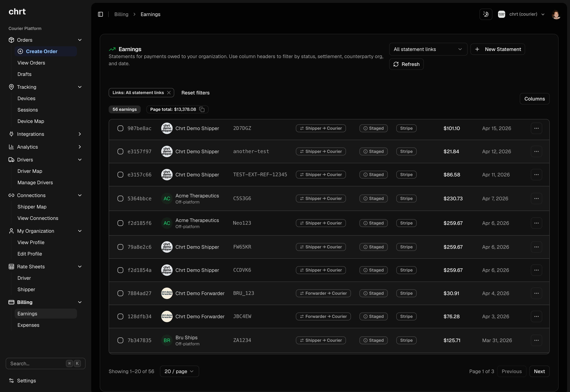
Task: Open Settings at sidebar bottom
Action: [x=26, y=381]
